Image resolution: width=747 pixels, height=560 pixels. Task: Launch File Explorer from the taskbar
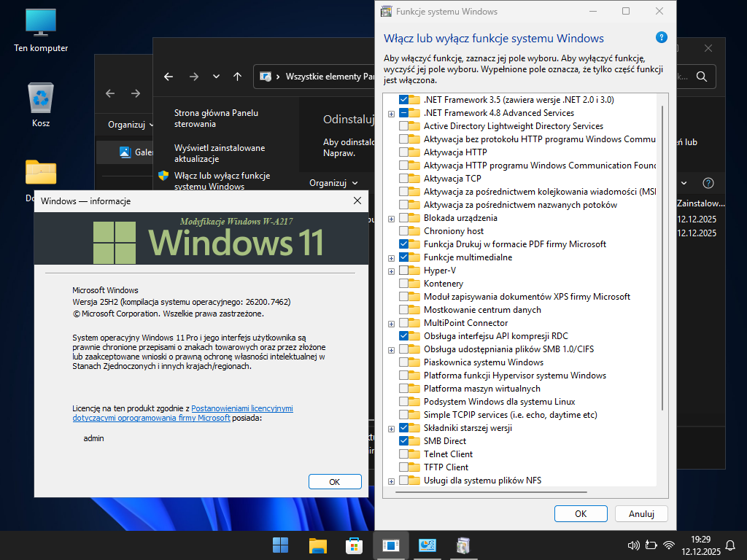(x=317, y=545)
